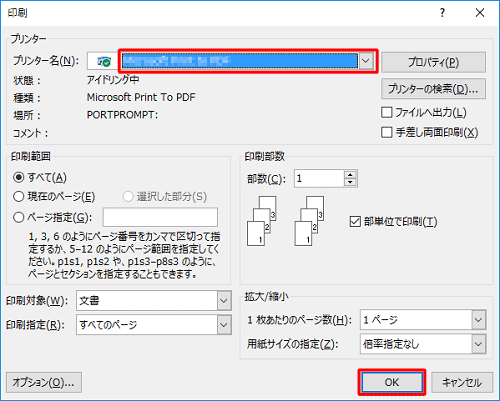The image size is (500, 401).
Task: Click the page range input field
Action: point(160,217)
